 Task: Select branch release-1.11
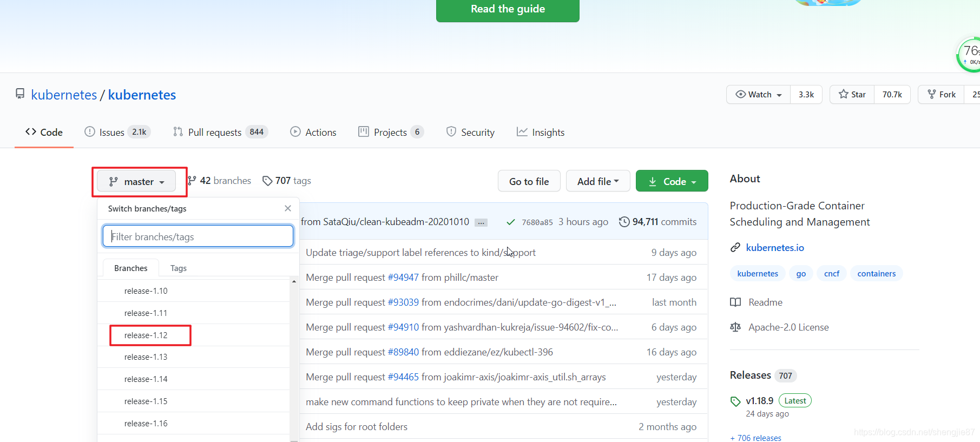194,313
